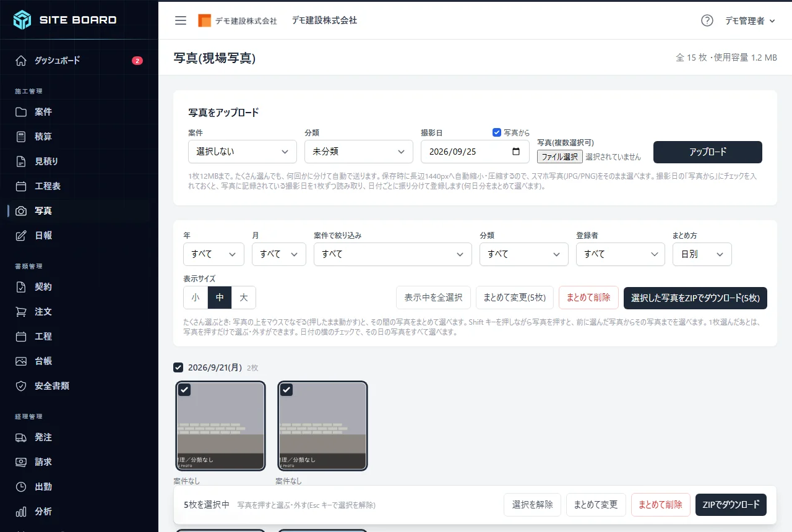This screenshot has height=532, width=792.
Task: Open 分析 in the sidebar
Action: pyautogui.click(x=79, y=512)
